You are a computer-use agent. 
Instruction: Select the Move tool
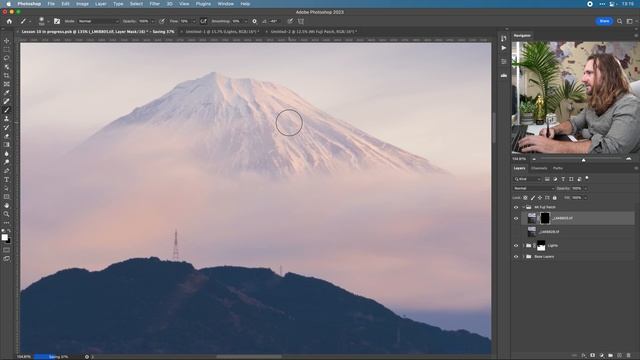pos(7,41)
